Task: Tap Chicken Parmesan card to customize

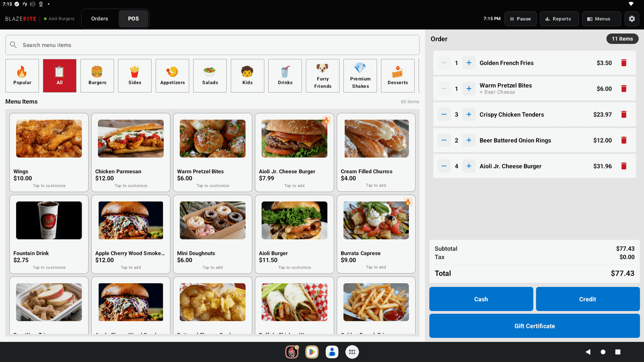Action: [x=131, y=152]
